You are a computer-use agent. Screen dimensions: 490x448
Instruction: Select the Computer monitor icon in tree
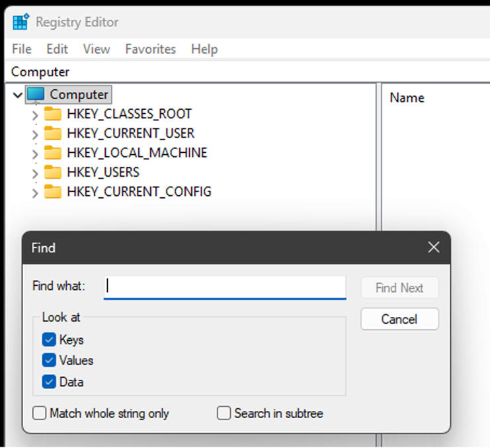35,95
